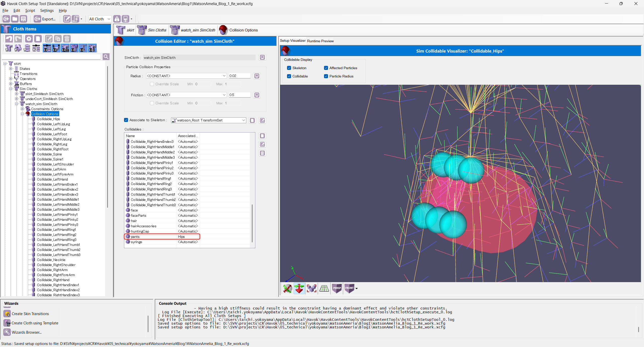The height and width of the screenshot is (347, 644).
Task: Open the File menu
Action: tap(5, 11)
